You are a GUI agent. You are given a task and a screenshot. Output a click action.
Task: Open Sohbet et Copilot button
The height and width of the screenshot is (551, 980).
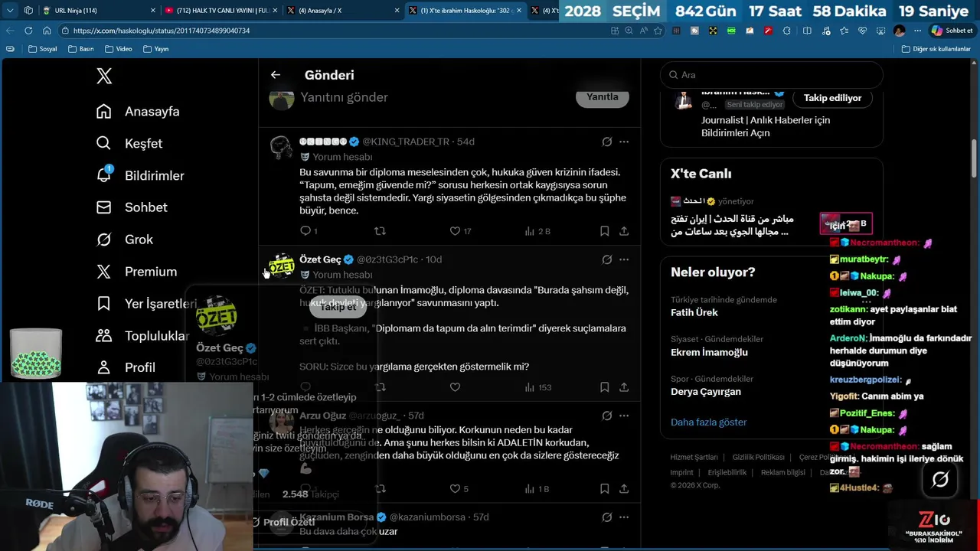[952, 31]
